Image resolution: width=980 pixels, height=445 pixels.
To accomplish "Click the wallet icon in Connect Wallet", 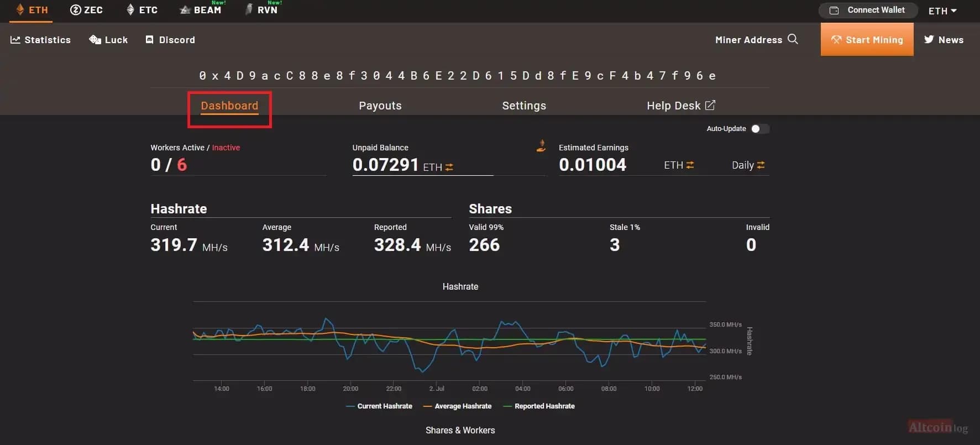I will pos(835,11).
